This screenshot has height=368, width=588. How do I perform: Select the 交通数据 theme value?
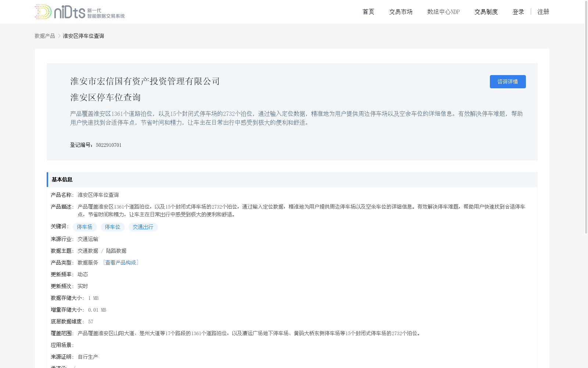(88, 251)
